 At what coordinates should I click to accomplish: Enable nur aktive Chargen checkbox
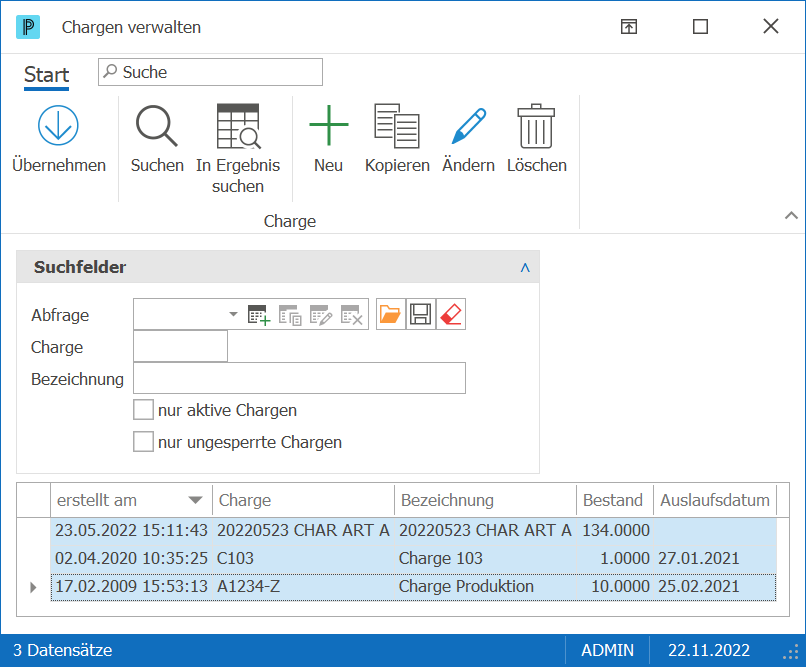coord(143,410)
